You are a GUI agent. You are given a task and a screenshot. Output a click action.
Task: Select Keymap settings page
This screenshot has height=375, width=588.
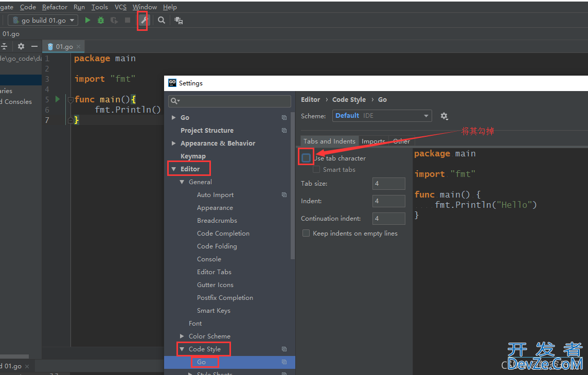pyautogui.click(x=193, y=156)
